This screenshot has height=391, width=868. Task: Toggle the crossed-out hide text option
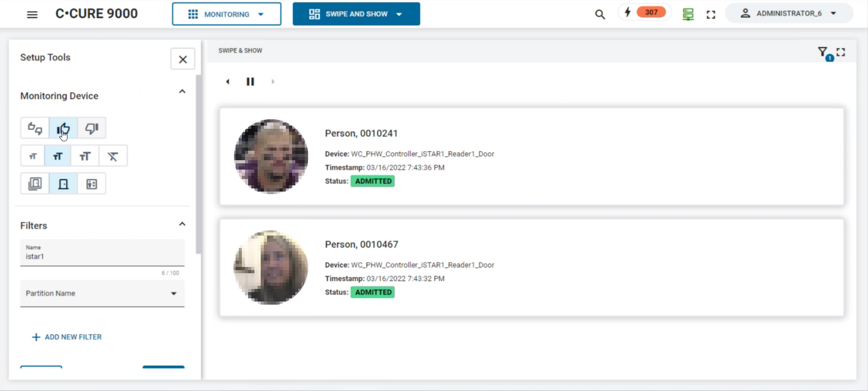[x=113, y=156]
